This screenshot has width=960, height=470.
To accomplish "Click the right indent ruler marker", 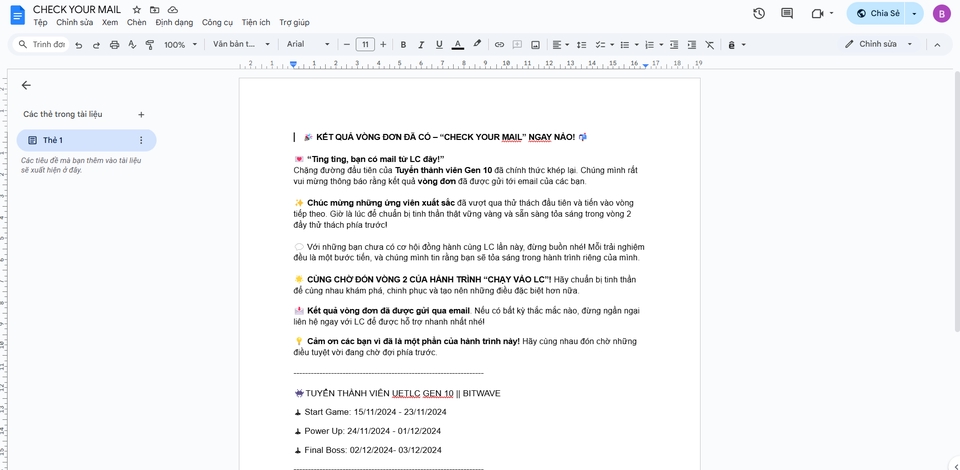I will coord(645,65).
